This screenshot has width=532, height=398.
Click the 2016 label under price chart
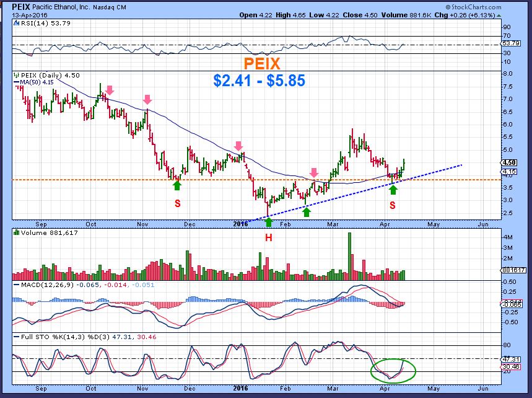coord(240,224)
